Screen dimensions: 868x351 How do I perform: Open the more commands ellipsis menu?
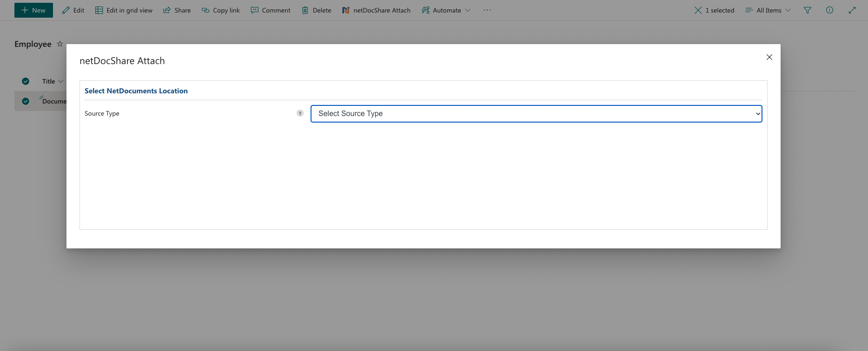coord(487,10)
